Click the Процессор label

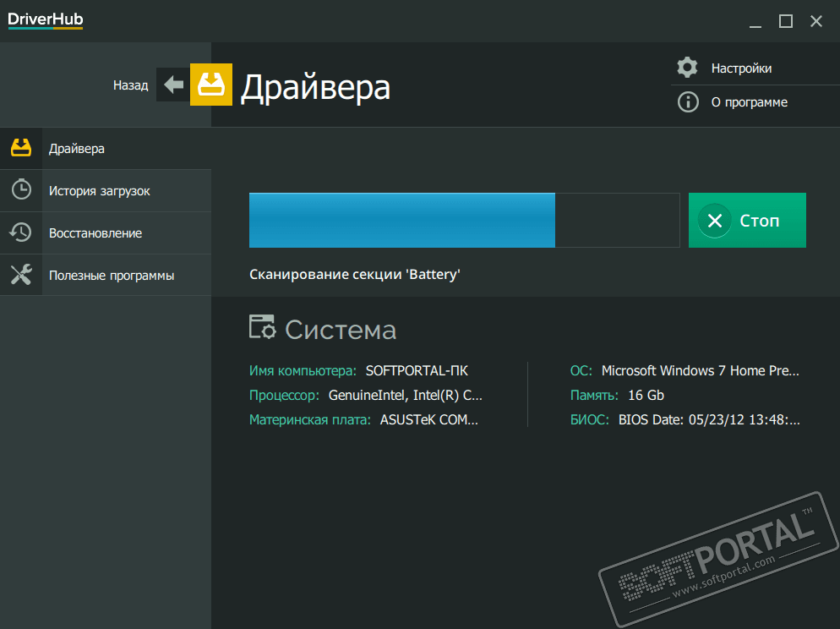click(x=284, y=396)
